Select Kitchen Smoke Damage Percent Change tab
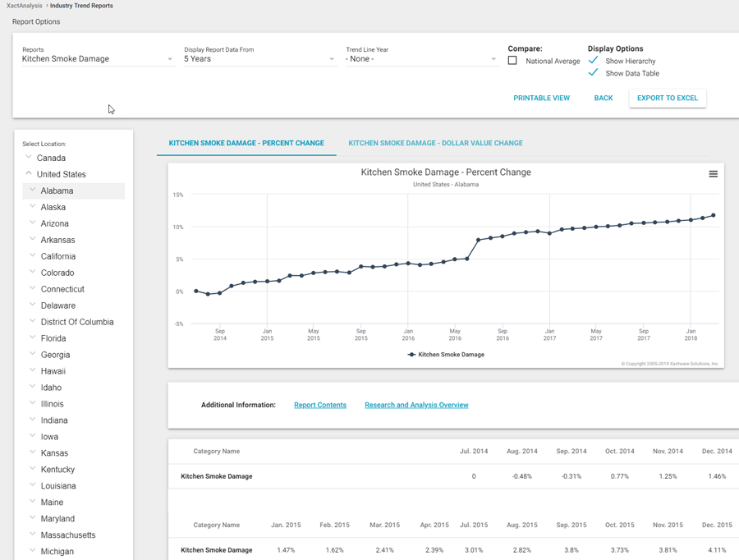This screenshot has width=739, height=560. click(x=246, y=143)
